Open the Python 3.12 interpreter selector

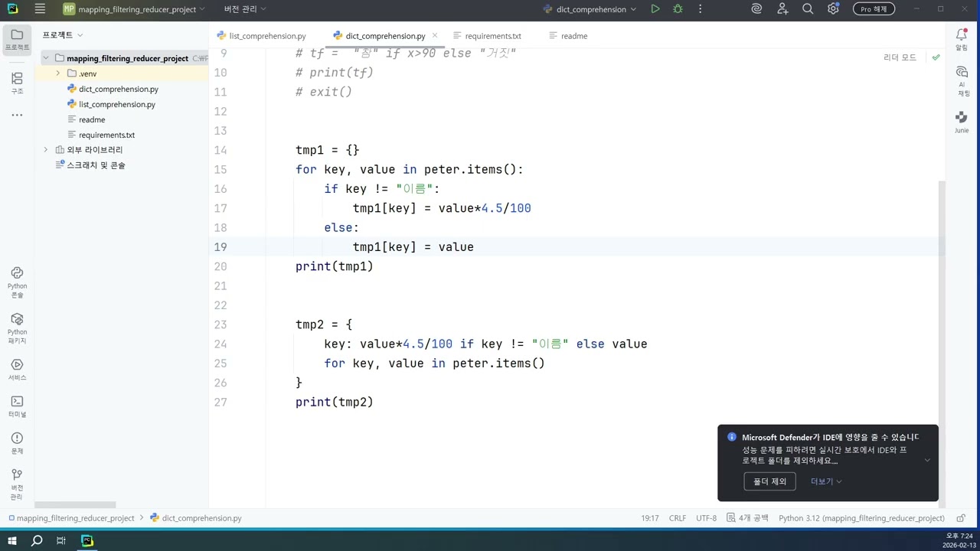[x=861, y=518]
